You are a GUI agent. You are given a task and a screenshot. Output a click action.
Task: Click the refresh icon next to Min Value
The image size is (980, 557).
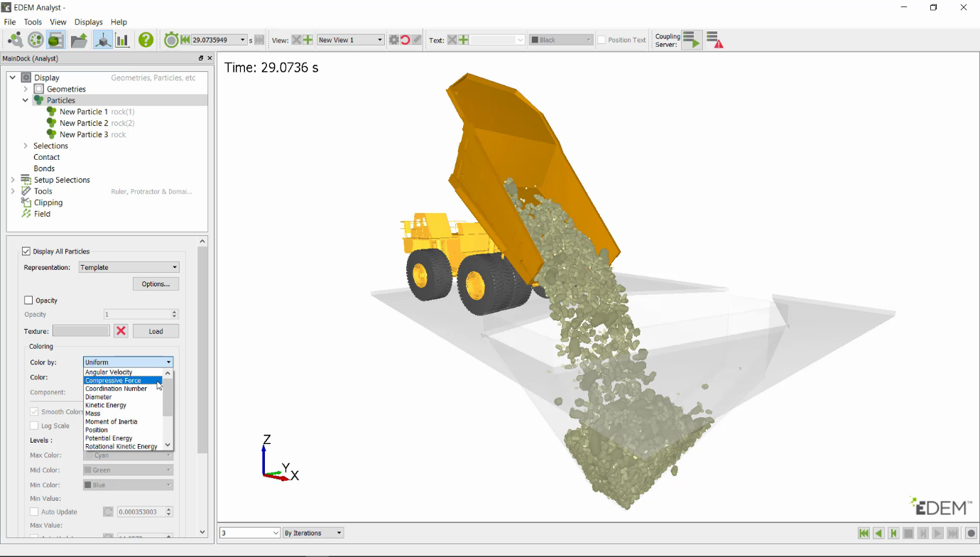(x=108, y=512)
